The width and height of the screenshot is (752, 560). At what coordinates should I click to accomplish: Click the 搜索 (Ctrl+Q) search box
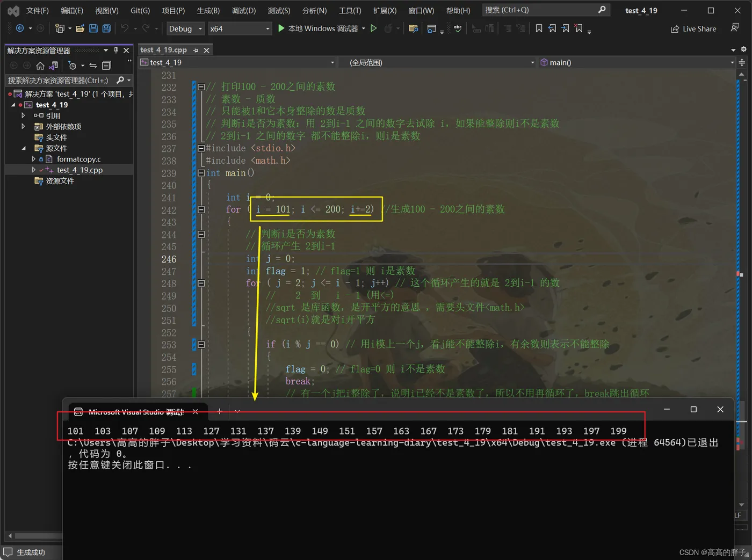(x=546, y=10)
